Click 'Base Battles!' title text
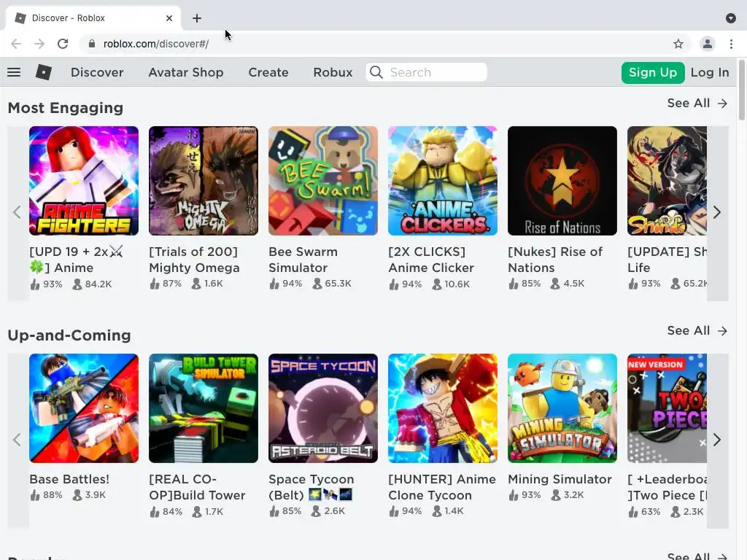 [x=69, y=480]
